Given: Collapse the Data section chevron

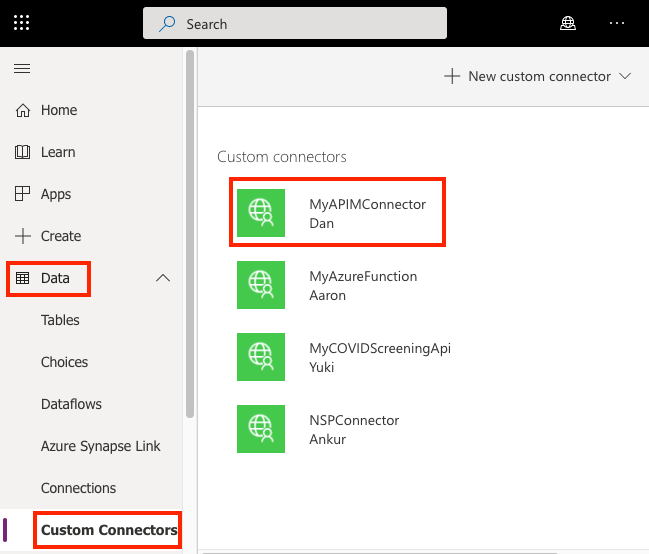Looking at the screenshot, I should tap(163, 278).
